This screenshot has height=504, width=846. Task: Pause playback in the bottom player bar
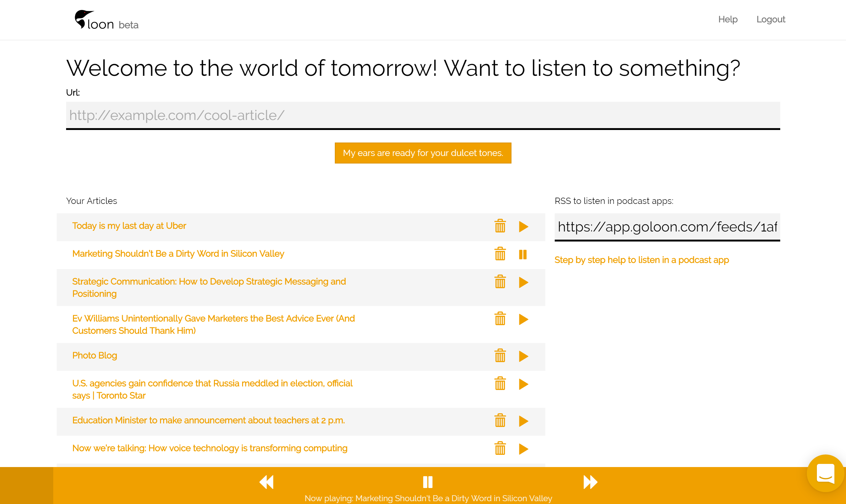point(428,482)
